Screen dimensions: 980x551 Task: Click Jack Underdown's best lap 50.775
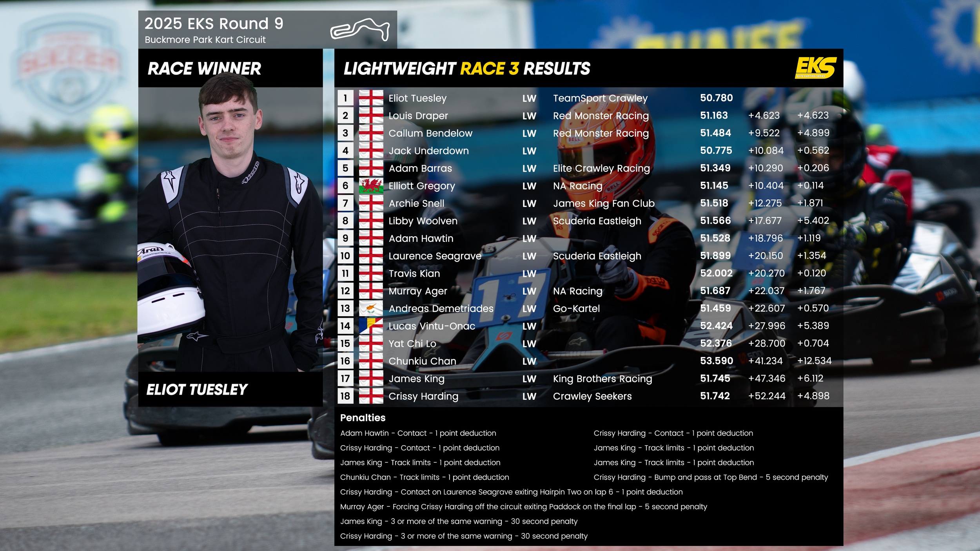point(716,150)
